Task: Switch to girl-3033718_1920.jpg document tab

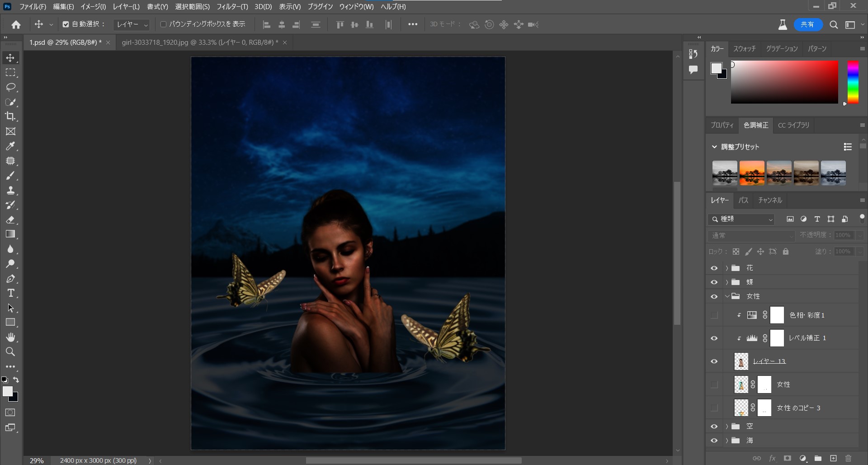Action: pos(200,43)
